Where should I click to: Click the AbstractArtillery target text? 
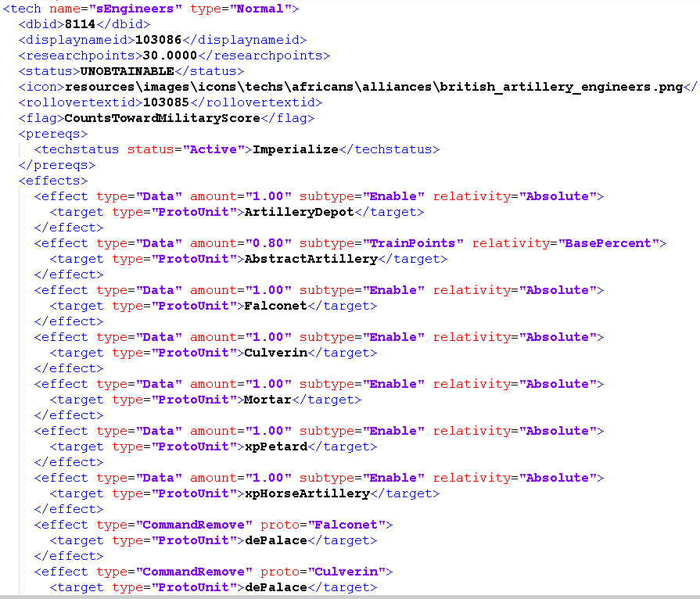[x=311, y=259]
